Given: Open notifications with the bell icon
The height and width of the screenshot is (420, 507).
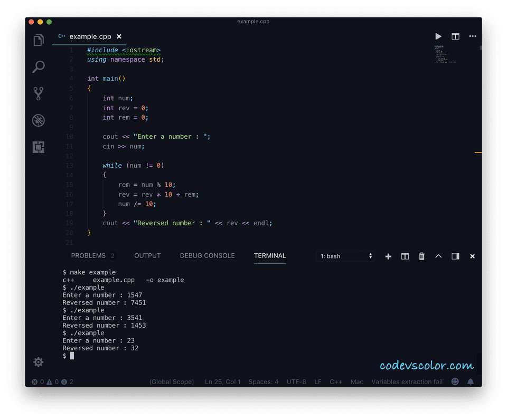Looking at the screenshot, I should pos(471,381).
